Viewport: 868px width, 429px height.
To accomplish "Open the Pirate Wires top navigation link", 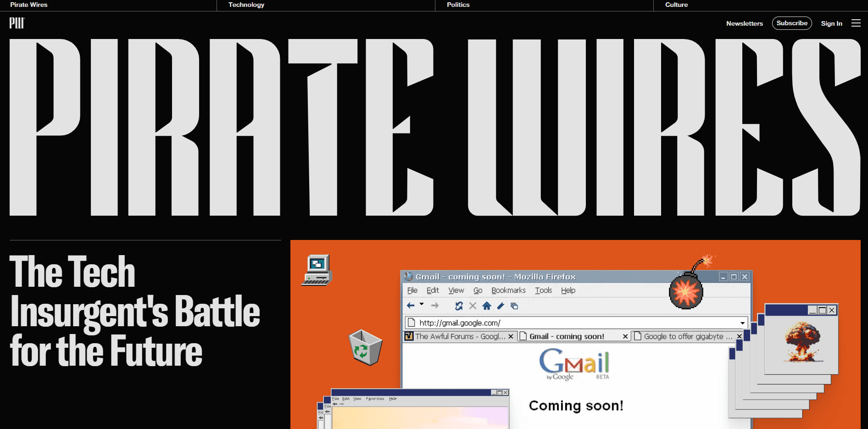I will (29, 5).
